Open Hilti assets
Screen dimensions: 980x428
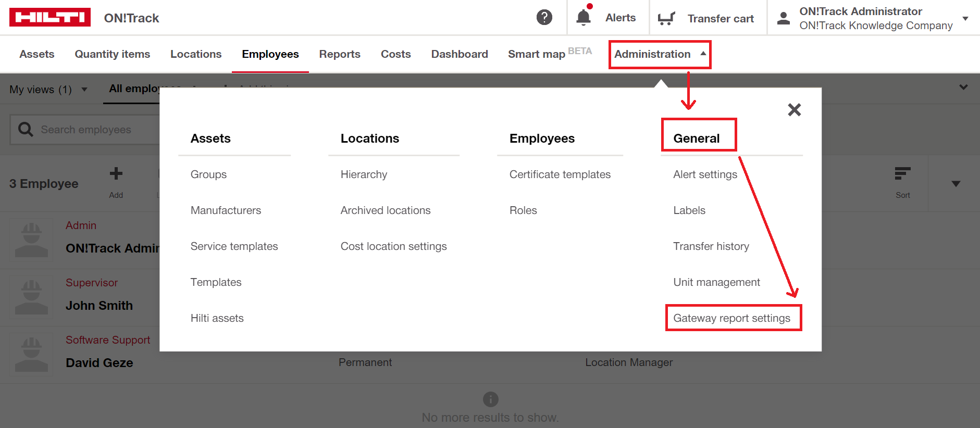pyautogui.click(x=217, y=318)
